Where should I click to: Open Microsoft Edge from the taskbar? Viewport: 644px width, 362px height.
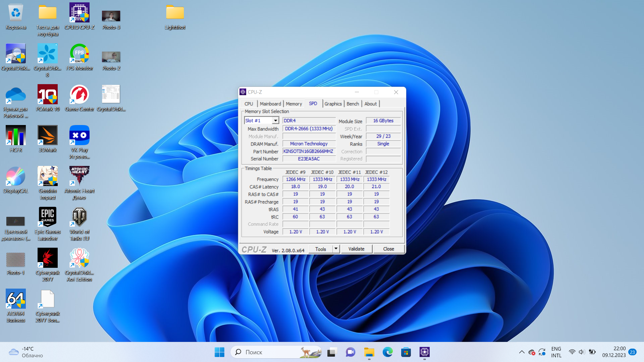[387, 352]
